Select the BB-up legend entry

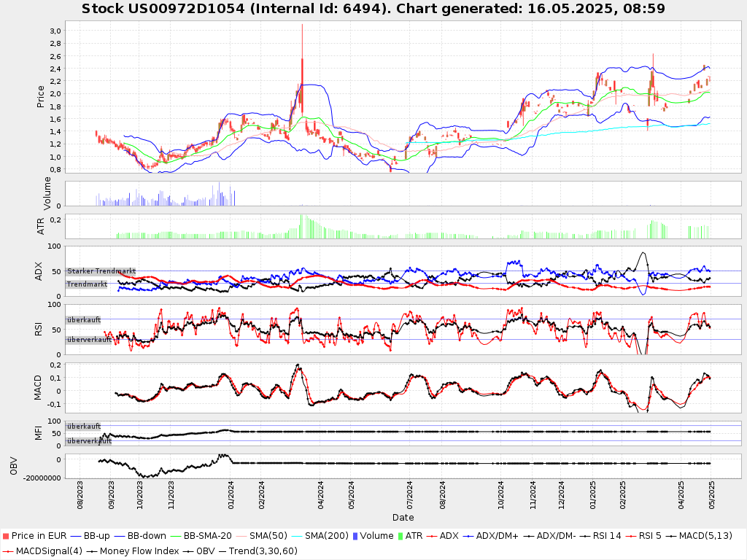pos(90,536)
